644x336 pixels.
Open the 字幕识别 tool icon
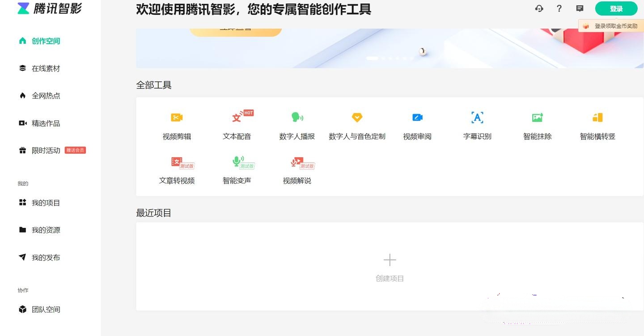(x=477, y=118)
